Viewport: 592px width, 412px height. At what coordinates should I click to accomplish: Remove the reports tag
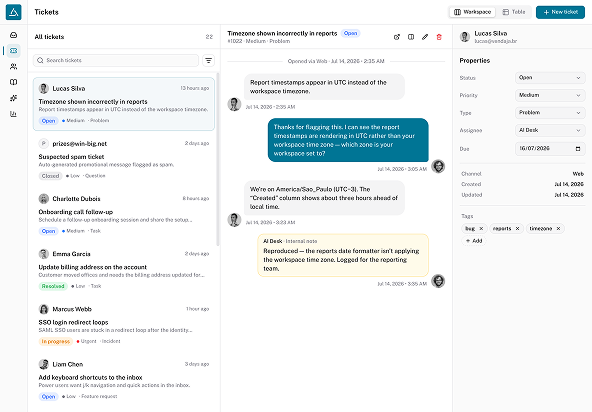517,228
